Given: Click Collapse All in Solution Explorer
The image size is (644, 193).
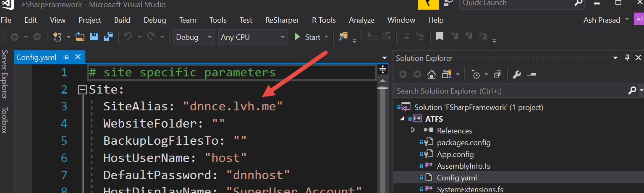Looking at the screenshot, I should [x=497, y=75].
